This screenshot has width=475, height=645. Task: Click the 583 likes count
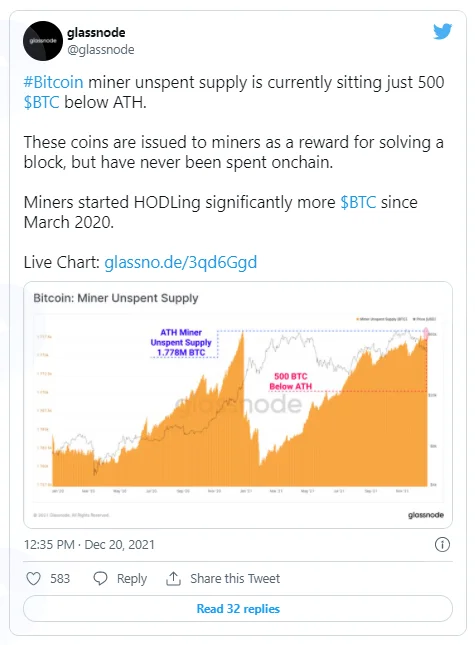click(x=60, y=578)
